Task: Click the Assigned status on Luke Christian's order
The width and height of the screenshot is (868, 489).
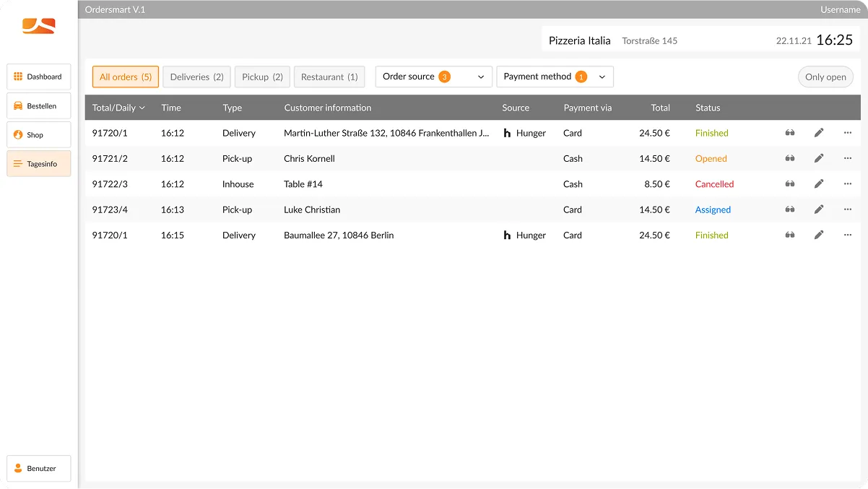Action: [713, 209]
